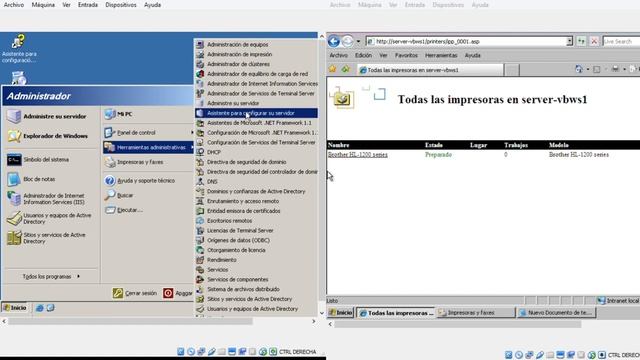Open Administrador de Internet Information Services entry in tools menu
This screenshot has height=360, width=640.
pos(256,84)
